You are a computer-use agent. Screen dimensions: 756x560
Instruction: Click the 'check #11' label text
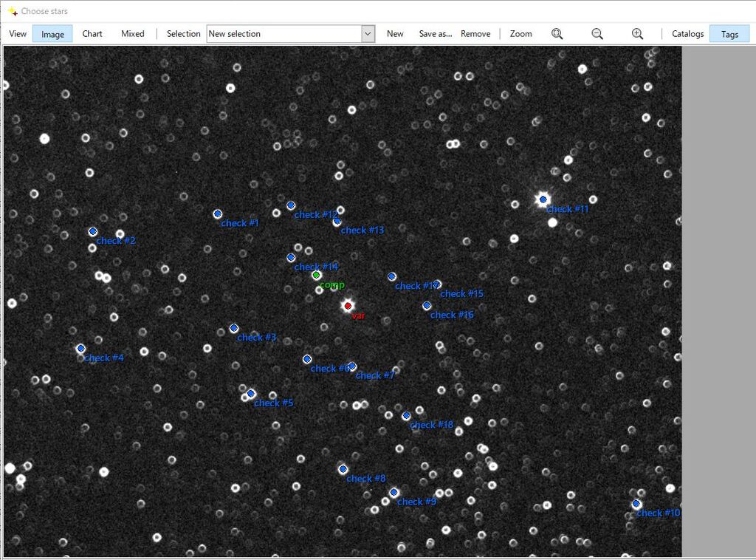[x=568, y=209]
